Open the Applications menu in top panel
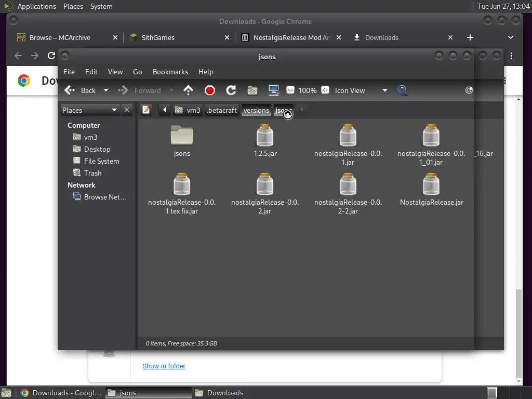The image size is (532, 399). pyautogui.click(x=37, y=6)
